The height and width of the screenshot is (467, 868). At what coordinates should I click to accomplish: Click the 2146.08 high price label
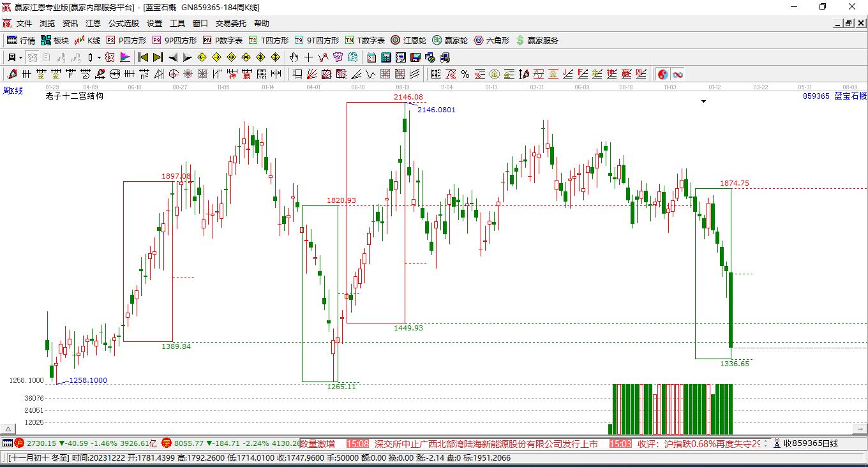click(x=408, y=97)
